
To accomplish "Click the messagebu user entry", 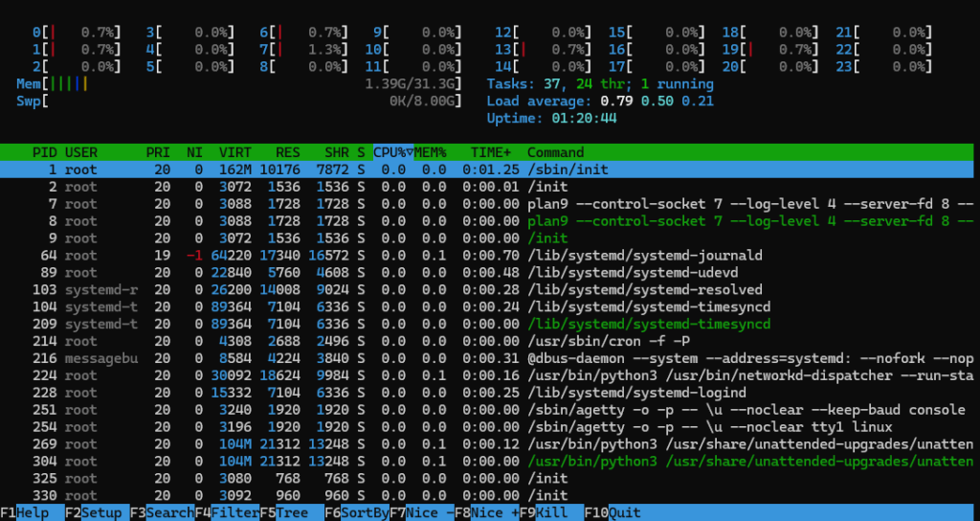I will (101, 358).
